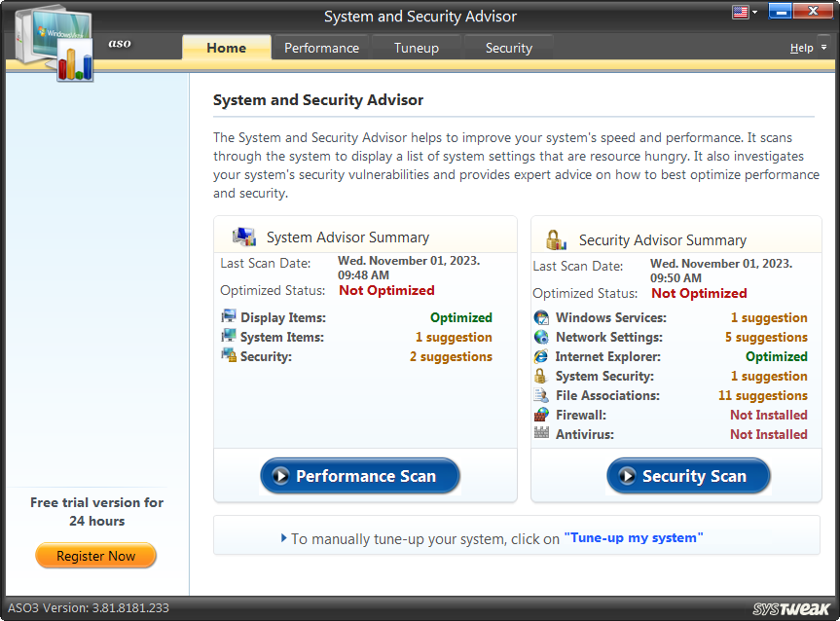
Task: Switch to the Performance tab
Action: point(320,47)
